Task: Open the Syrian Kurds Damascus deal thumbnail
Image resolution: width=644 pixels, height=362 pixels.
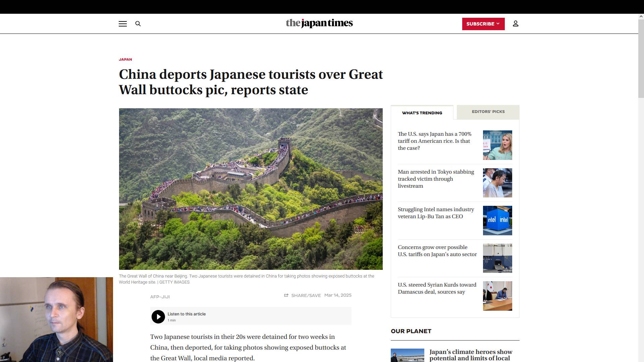Action: click(497, 296)
